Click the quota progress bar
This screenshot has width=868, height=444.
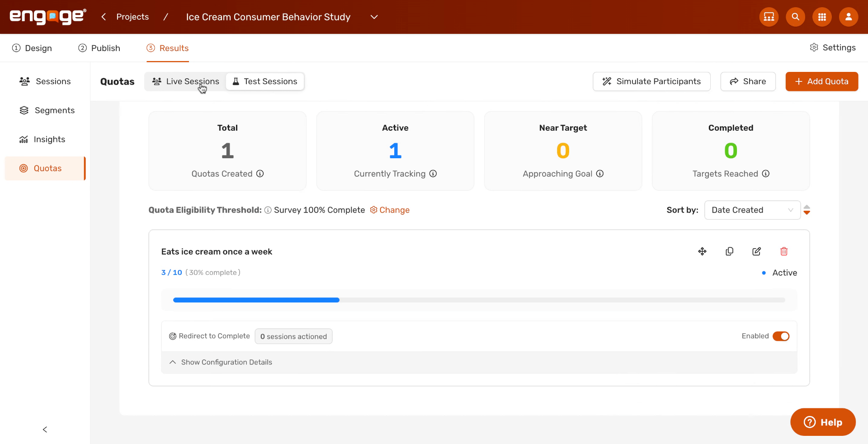click(x=479, y=300)
